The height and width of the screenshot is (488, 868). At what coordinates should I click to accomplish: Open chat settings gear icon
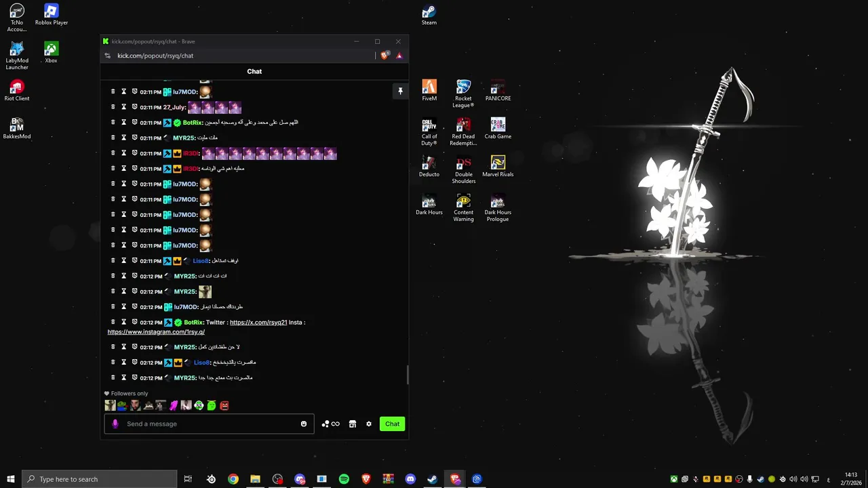[369, 424]
